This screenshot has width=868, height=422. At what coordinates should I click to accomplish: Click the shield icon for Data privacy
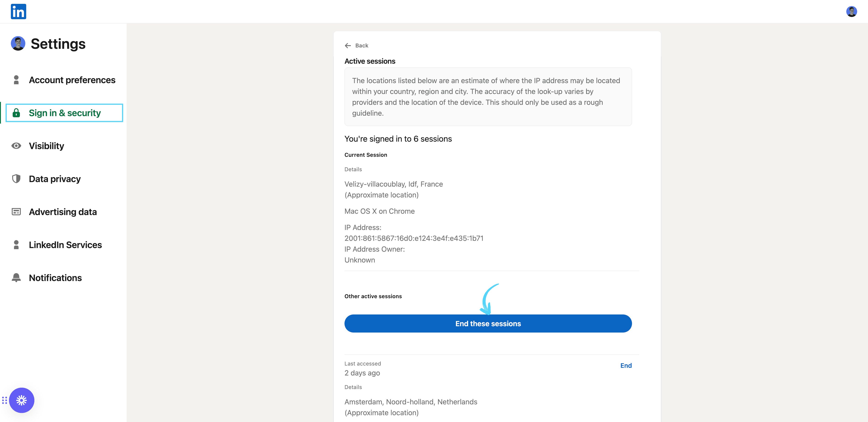(16, 179)
